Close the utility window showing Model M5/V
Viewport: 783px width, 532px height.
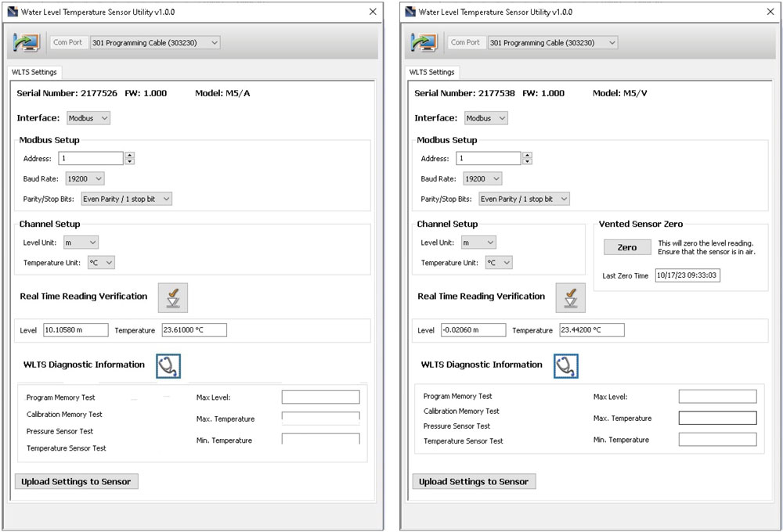point(769,12)
